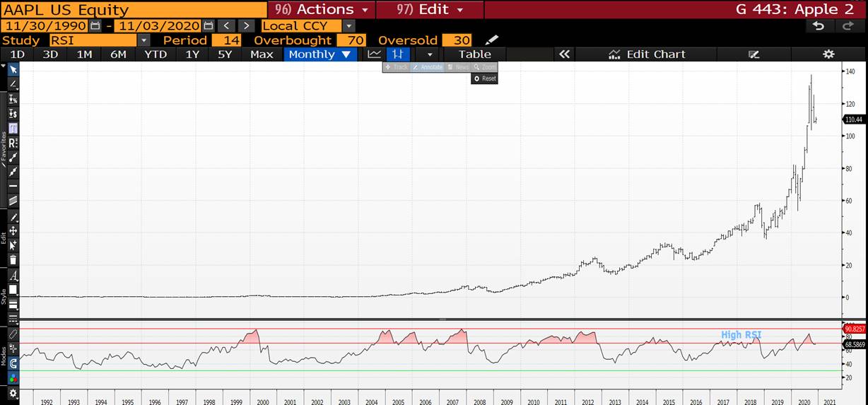The height and width of the screenshot is (405, 868).
Task: Select the YTD range tab
Action: click(156, 54)
